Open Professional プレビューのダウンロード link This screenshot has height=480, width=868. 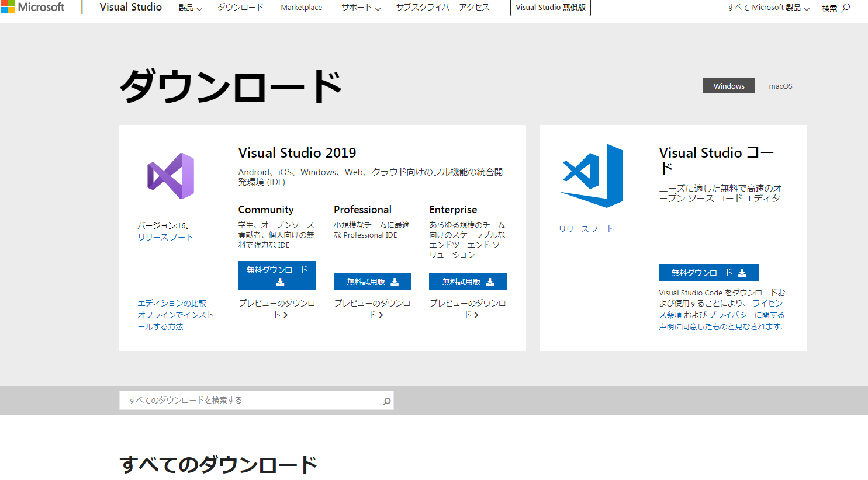[x=372, y=309]
